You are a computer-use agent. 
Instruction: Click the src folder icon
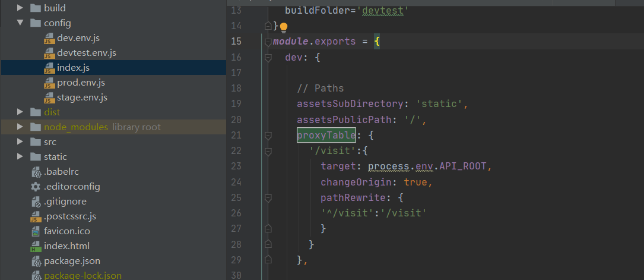pos(36,142)
